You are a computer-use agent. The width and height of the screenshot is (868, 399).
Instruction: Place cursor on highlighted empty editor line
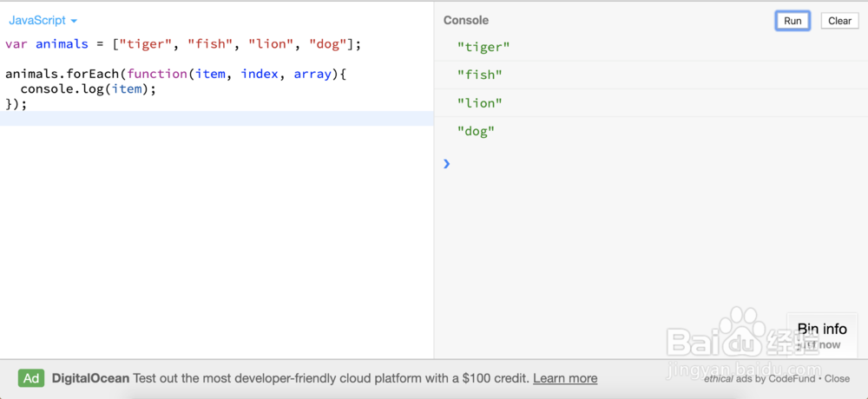(x=217, y=118)
